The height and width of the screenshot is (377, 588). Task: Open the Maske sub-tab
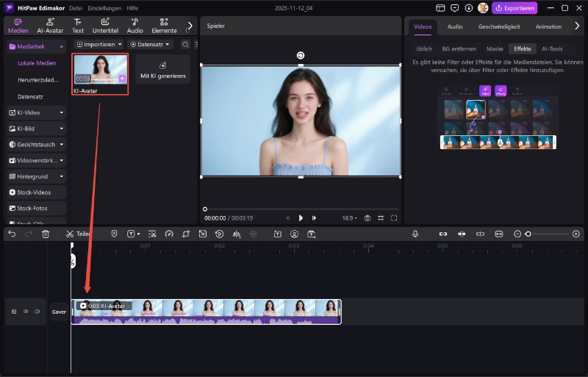pyautogui.click(x=495, y=49)
